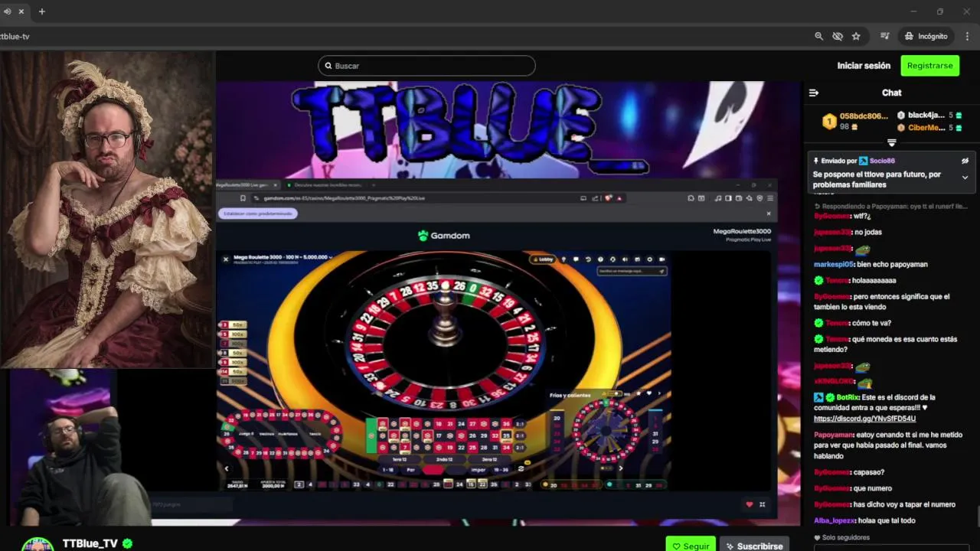Close the roulette game with the X icon

tap(226, 259)
